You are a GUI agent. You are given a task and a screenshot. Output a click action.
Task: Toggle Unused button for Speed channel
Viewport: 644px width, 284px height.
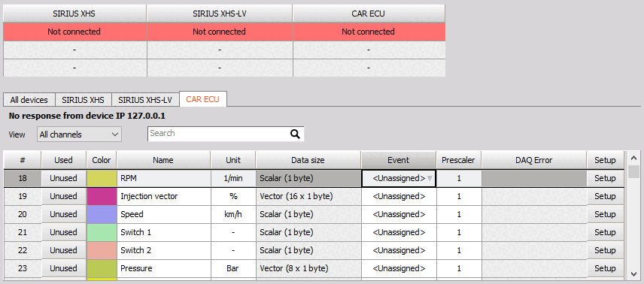(64, 214)
